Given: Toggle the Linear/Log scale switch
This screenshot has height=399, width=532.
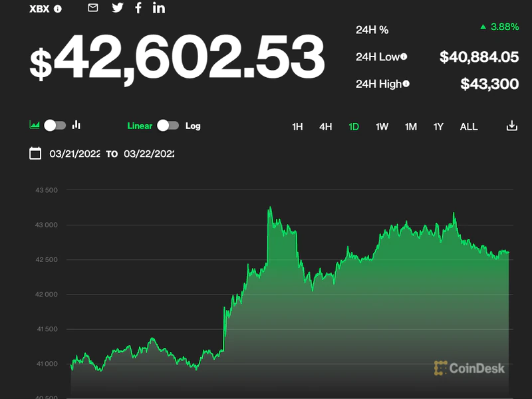Looking at the screenshot, I should pyautogui.click(x=168, y=126).
